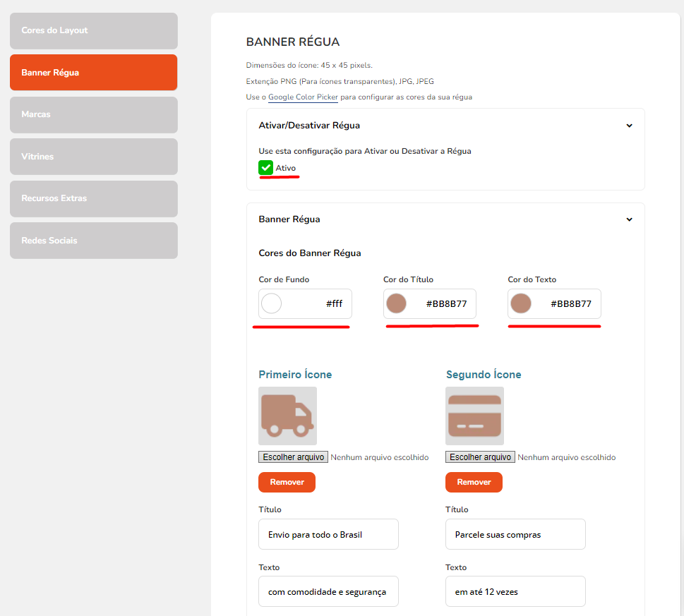
Task: Open Recursos Extras settings
Action: (x=94, y=198)
